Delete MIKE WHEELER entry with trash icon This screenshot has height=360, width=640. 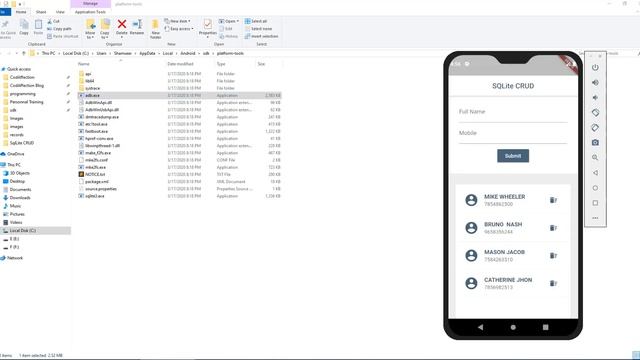click(x=553, y=200)
